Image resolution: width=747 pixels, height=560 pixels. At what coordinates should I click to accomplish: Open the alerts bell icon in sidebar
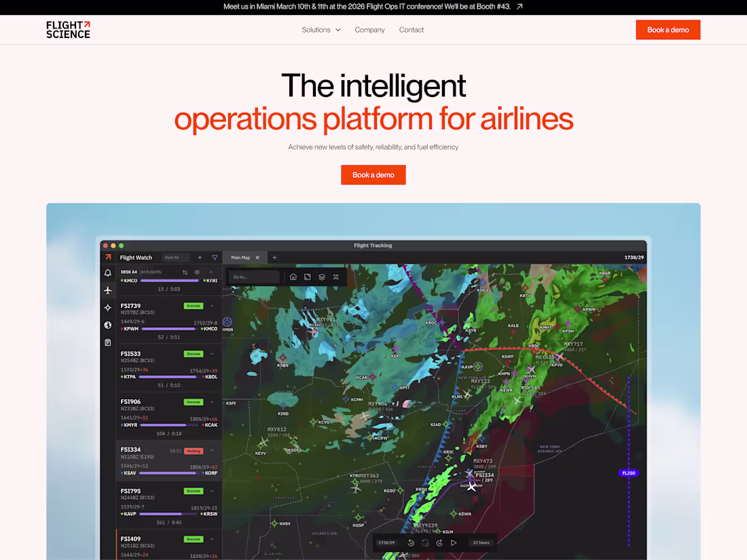pyautogui.click(x=108, y=273)
